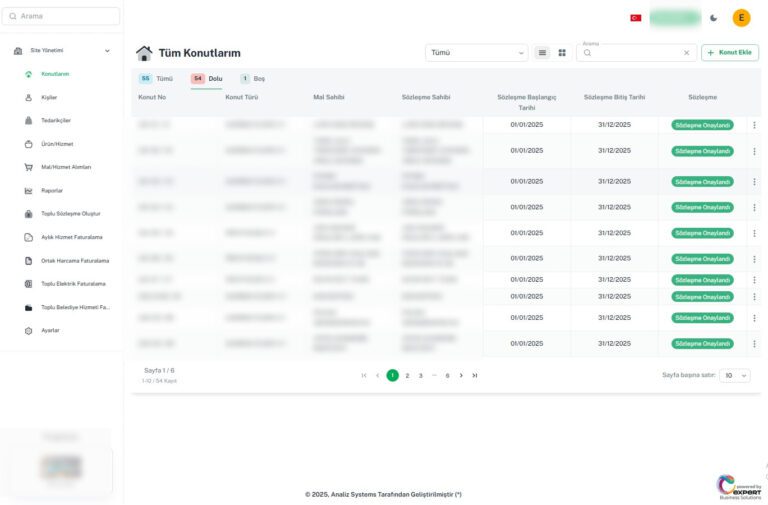This screenshot has height=505, width=768.
Task: Change language via Turkish flag icon
Action: 635,18
